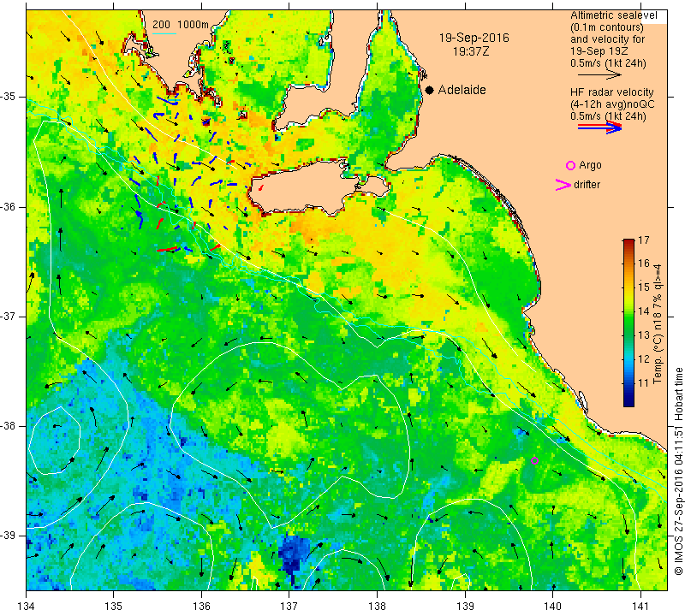This screenshot has height=616, width=685.
Task: Click the 'Argo' legend label
Action: pos(590,165)
